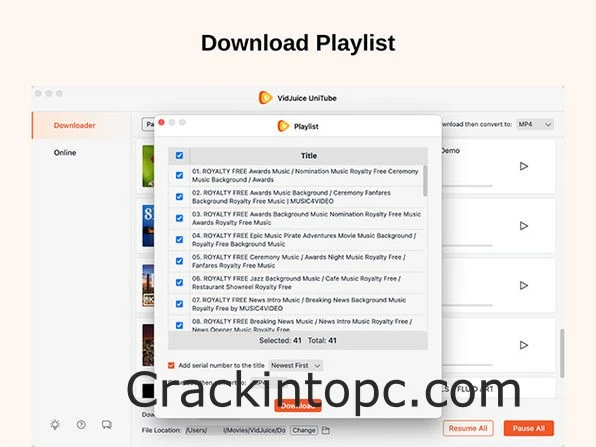The height and width of the screenshot is (447, 596).
Task: Toggle the select-all checkbox in Title header
Action: (179, 155)
